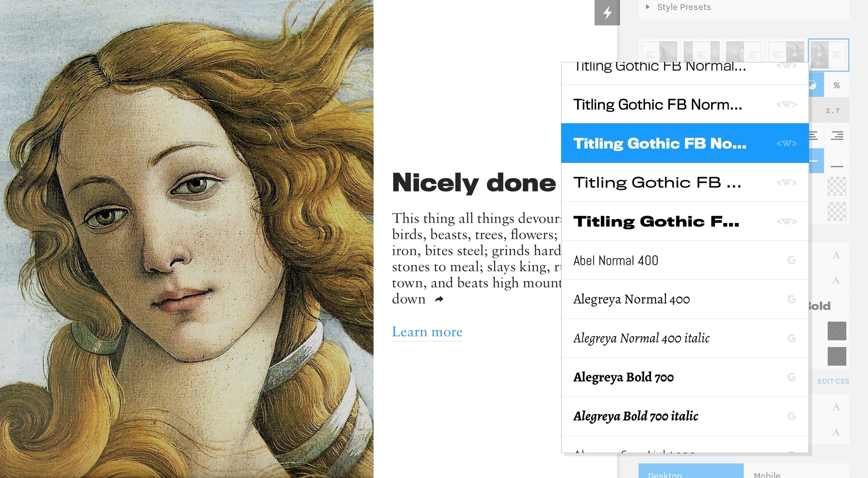Screen dimensions: 868x478
Task: Choose the first layout preset thumbnail
Action: coord(659,52)
